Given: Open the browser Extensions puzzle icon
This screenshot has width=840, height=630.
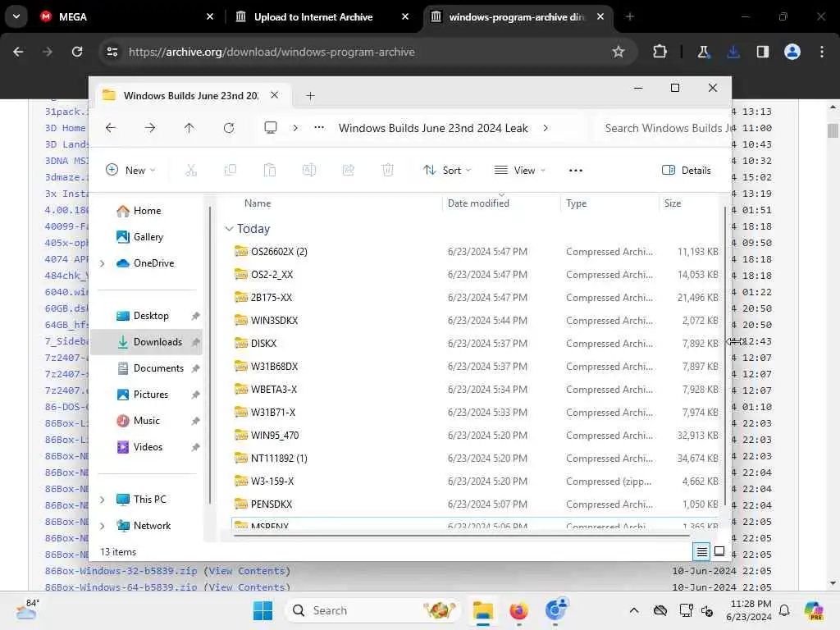Looking at the screenshot, I should click(x=660, y=52).
